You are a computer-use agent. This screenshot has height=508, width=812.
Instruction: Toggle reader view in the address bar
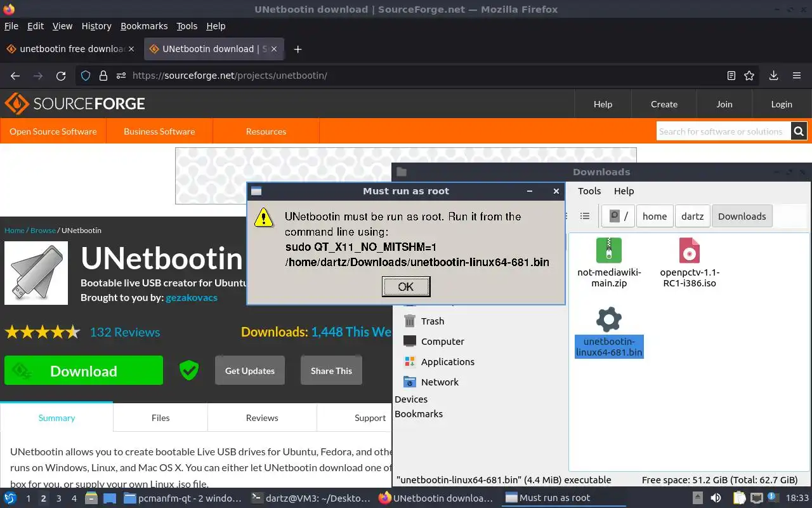click(731, 76)
